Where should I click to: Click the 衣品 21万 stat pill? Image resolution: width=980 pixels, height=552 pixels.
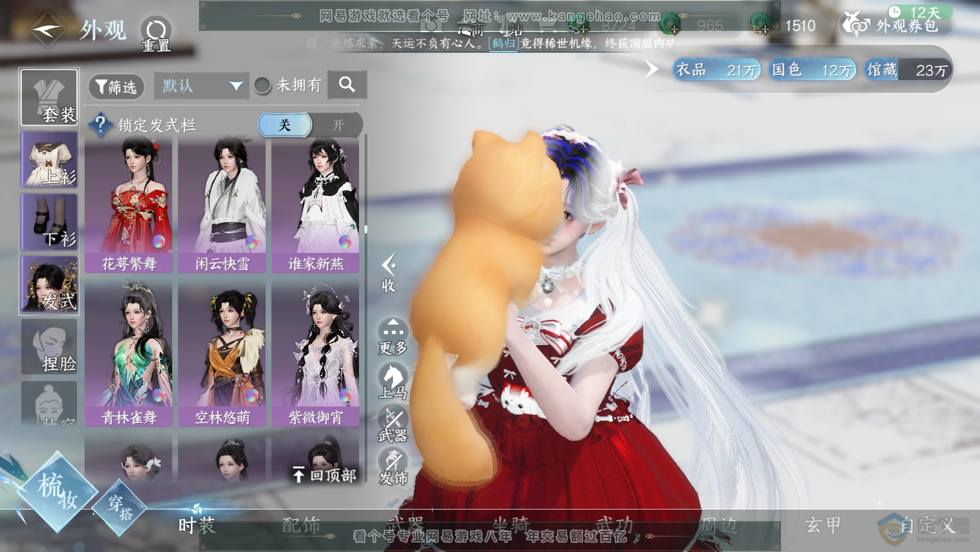point(716,70)
